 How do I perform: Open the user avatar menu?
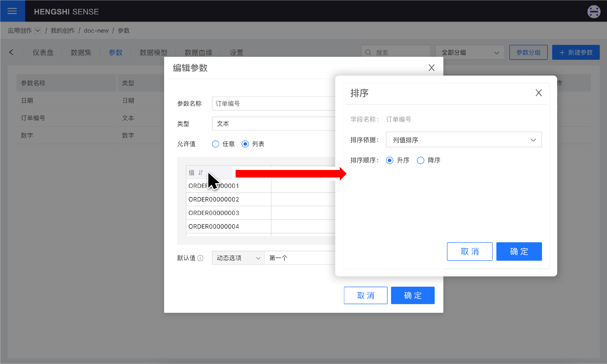coord(594,12)
